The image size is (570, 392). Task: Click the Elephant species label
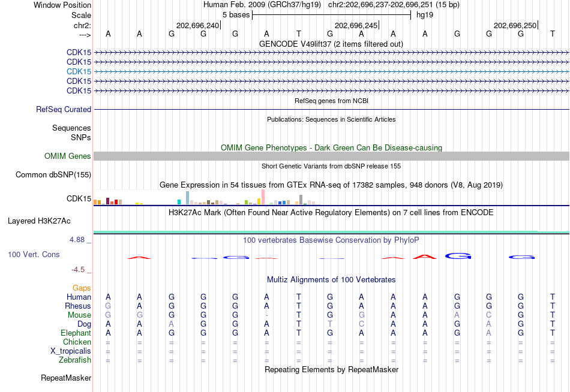[x=76, y=333]
